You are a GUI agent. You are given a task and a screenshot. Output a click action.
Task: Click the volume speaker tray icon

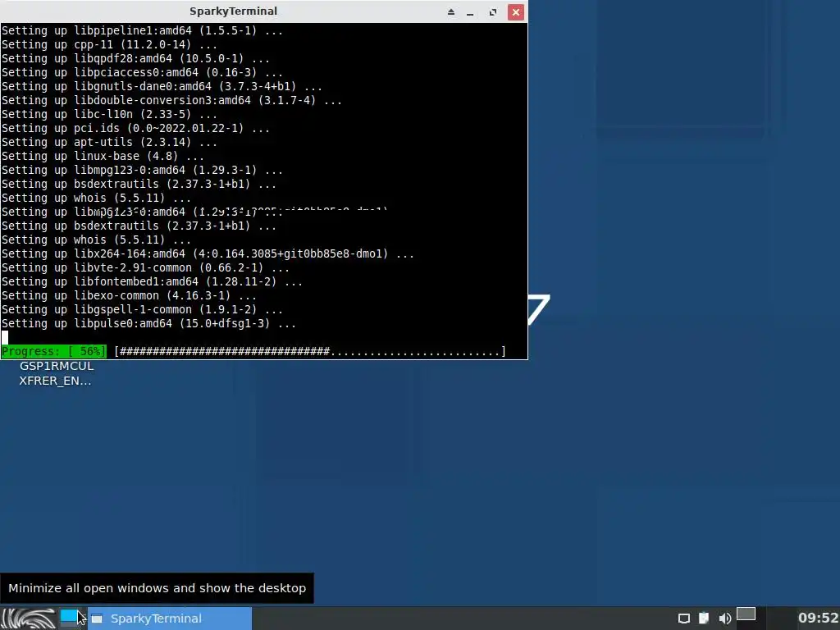(725, 619)
